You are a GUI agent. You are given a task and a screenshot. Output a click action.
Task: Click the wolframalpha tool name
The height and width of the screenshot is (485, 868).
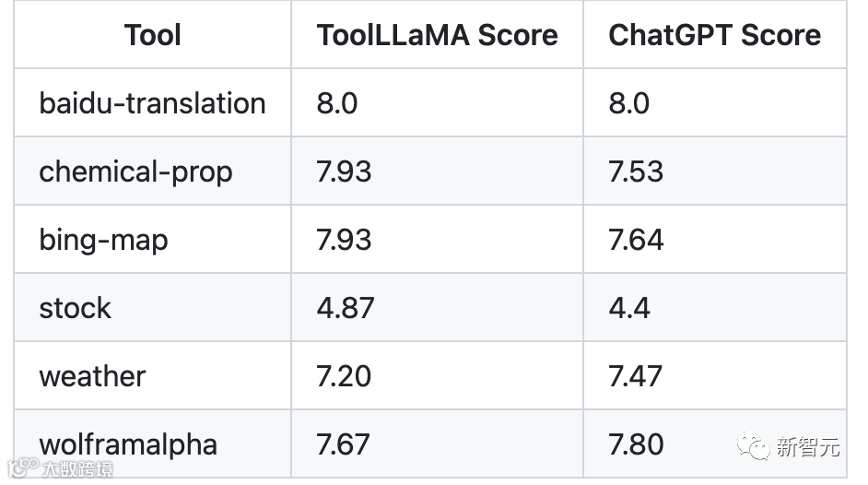coord(128,444)
